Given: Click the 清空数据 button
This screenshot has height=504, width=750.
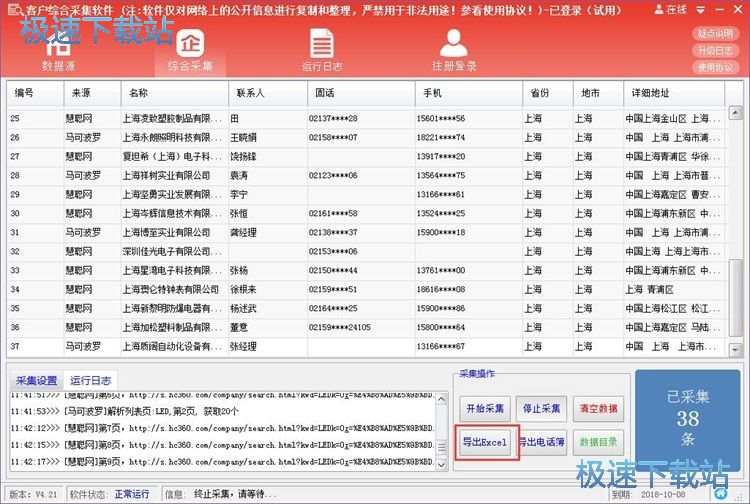Looking at the screenshot, I should (x=598, y=408).
